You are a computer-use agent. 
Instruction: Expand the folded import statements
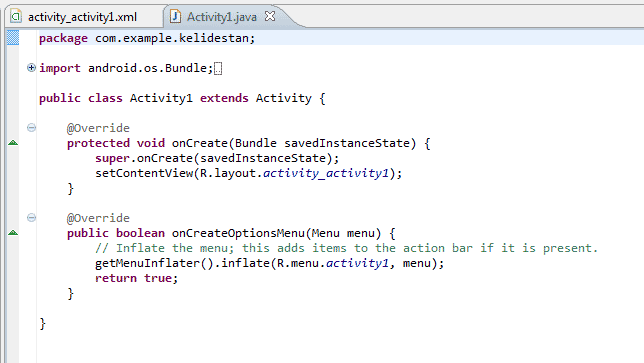pyautogui.click(x=31, y=67)
